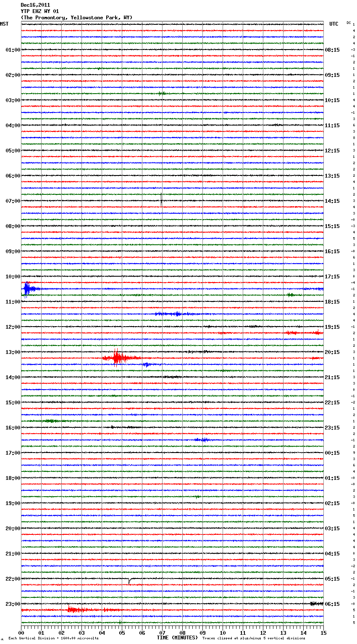
Task: Click the 23:15 UTC time label
Action: tap(332, 428)
